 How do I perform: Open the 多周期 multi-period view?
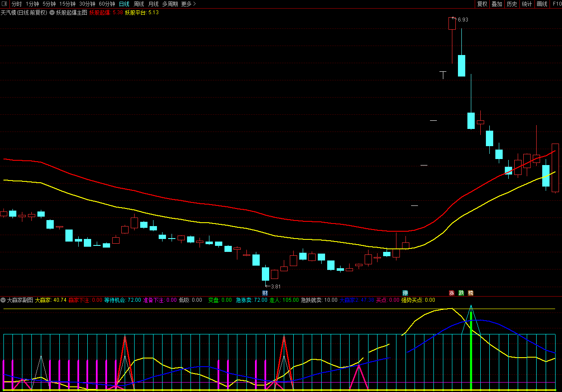170,4
